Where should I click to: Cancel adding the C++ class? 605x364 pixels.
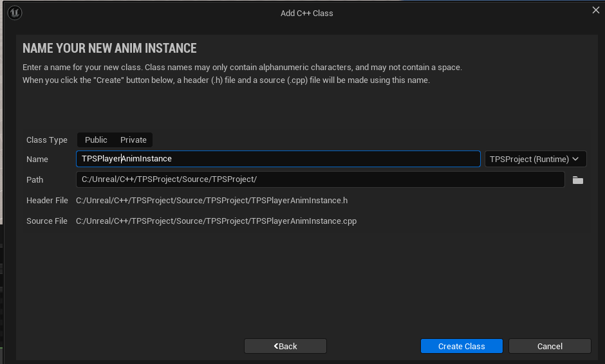coord(550,346)
